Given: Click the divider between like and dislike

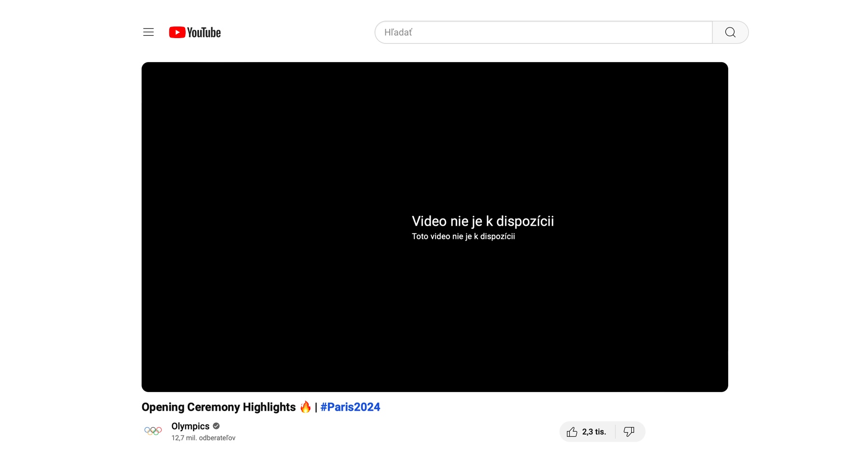Looking at the screenshot, I should tap(615, 432).
